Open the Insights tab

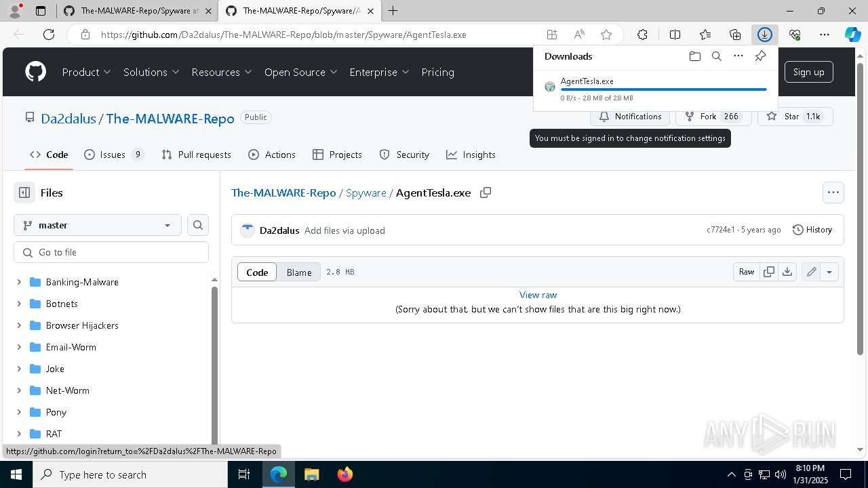pos(471,155)
